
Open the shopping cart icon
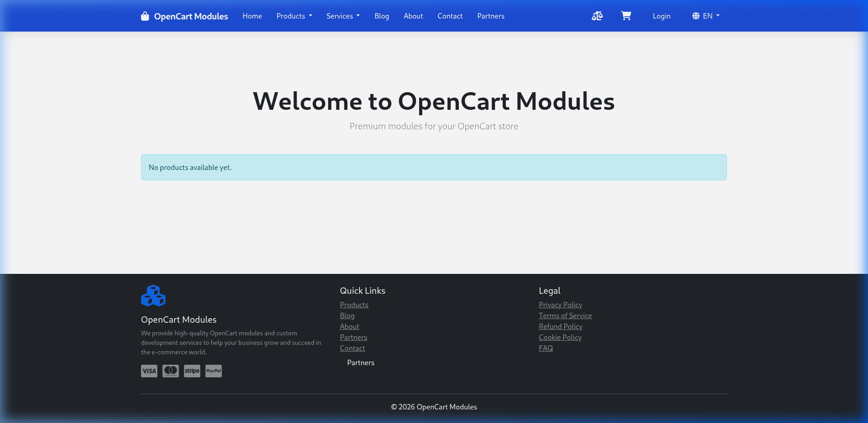(x=626, y=16)
